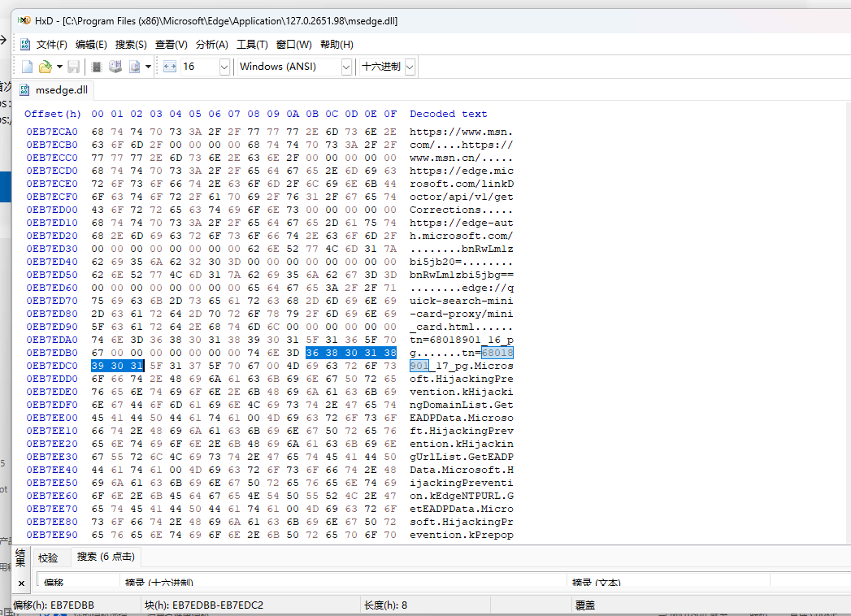The width and height of the screenshot is (851, 616).
Task: Click offset 0EB7EE90 in the offset column
Action: 52,535
